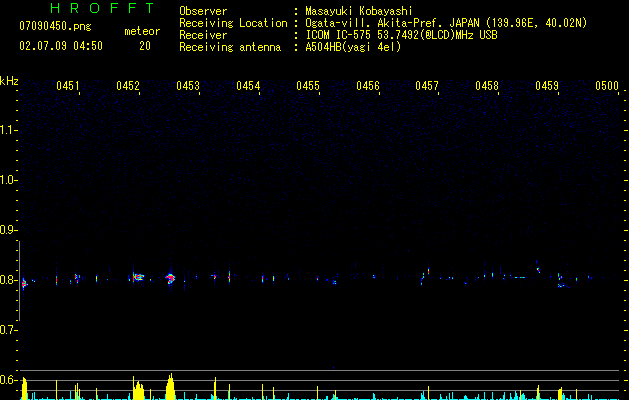Click the 0458 time marker
The image size is (629, 400).
pyautogui.click(x=487, y=86)
